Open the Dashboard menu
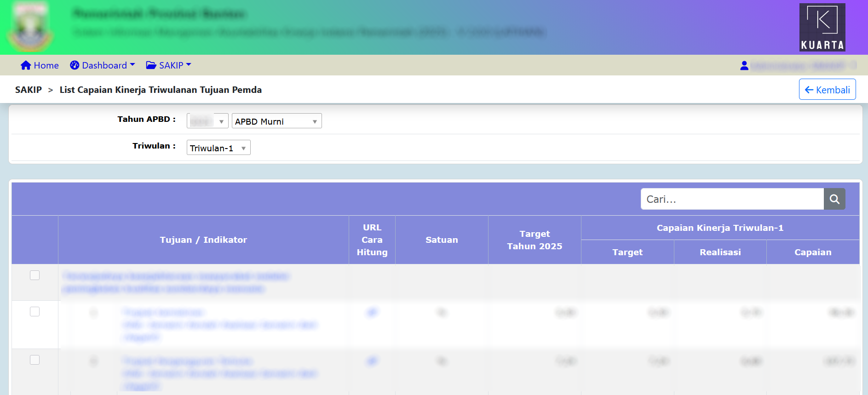The width and height of the screenshot is (868, 395). (x=104, y=65)
